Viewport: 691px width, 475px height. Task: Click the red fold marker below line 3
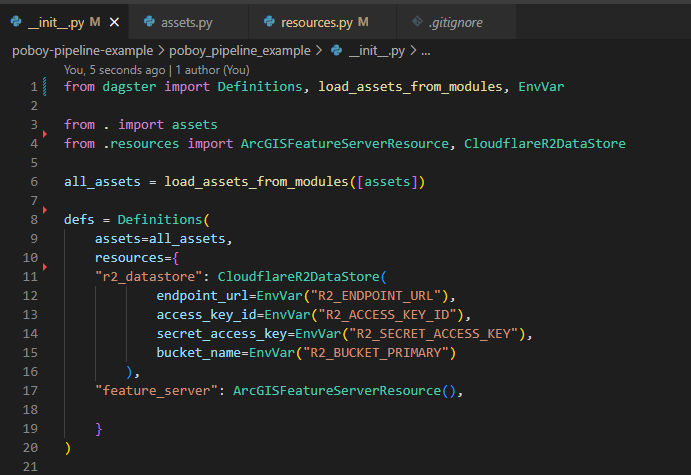point(45,134)
